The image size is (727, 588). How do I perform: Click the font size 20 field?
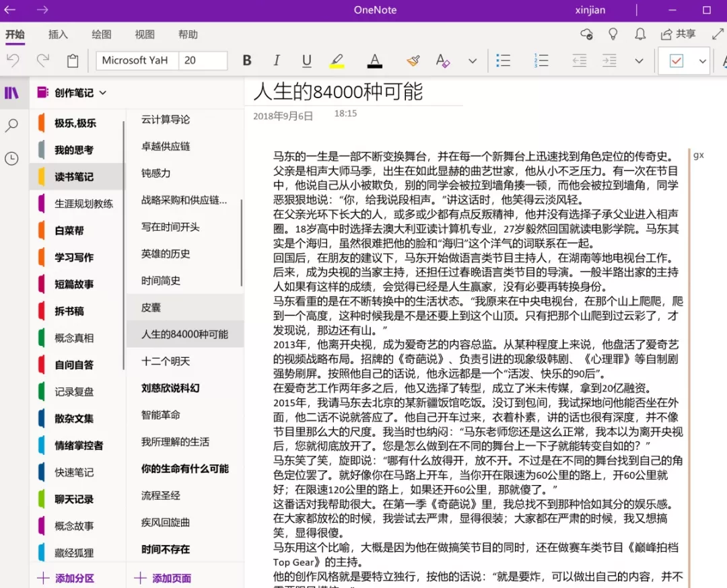(203, 61)
